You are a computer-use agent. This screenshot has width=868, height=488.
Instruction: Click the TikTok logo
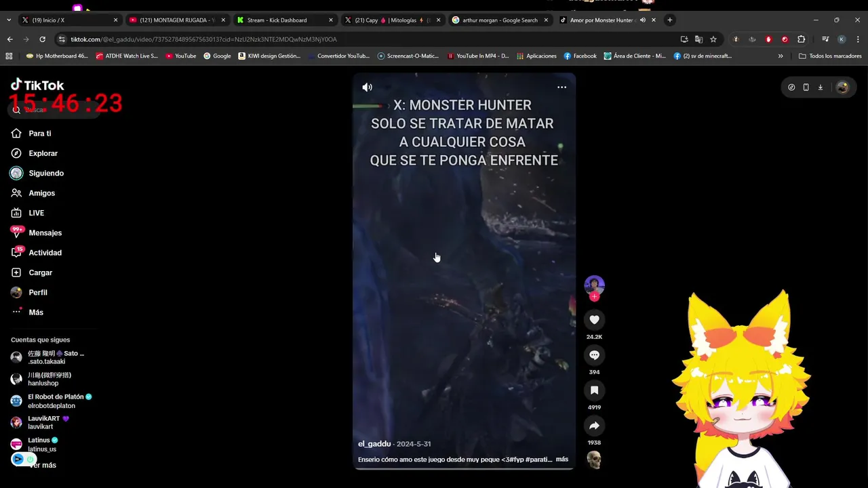click(x=37, y=85)
